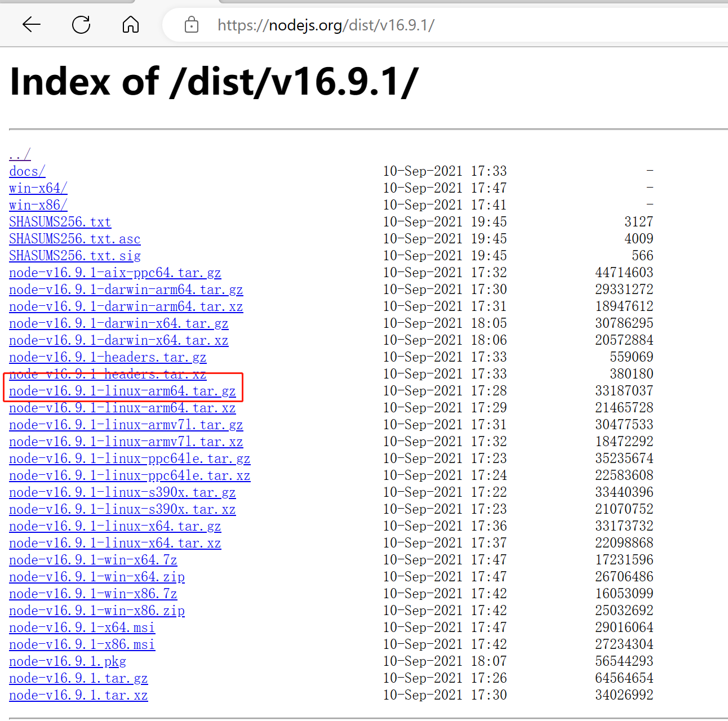The image size is (728, 721).
Task: Download node-v16.9.1-linux-s390x.tar.xz
Action: [x=122, y=509]
